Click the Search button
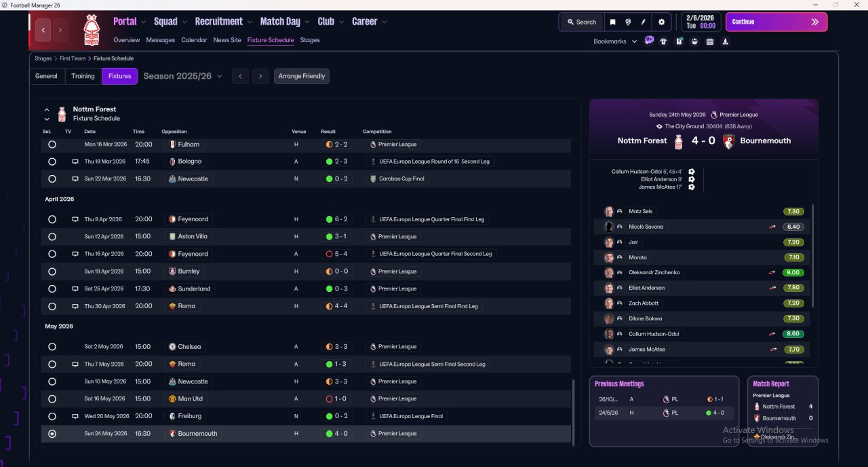The height and width of the screenshot is (467, 868). pos(581,22)
